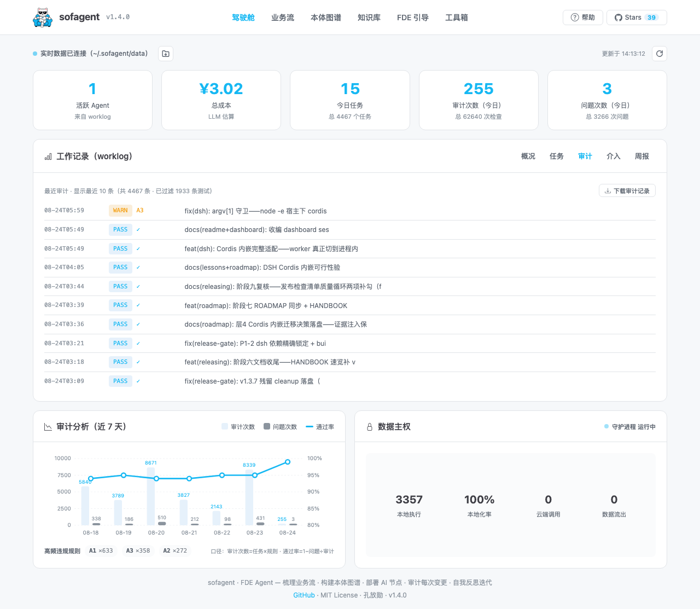This screenshot has width=700, height=609.
Task: Click the 云端调用 0 stat
Action: pyautogui.click(x=548, y=506)
